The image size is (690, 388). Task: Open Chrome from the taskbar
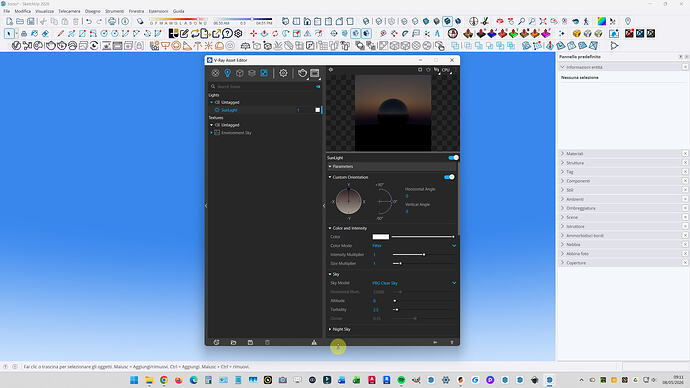(x=164, y=380)
